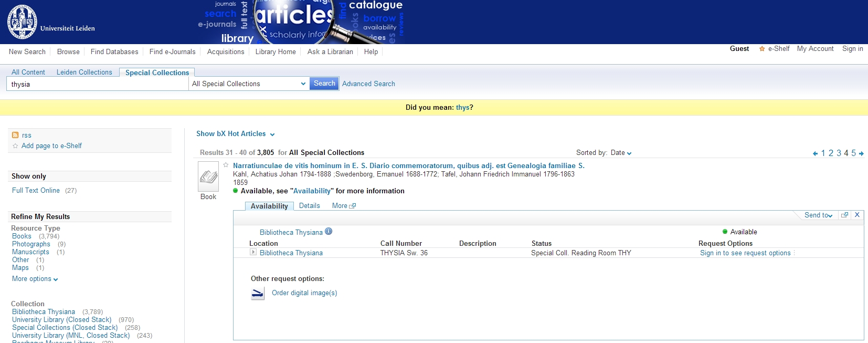Click Add page to e-Shelf link
Screen dimensions: 868x343
click(51, 145)
